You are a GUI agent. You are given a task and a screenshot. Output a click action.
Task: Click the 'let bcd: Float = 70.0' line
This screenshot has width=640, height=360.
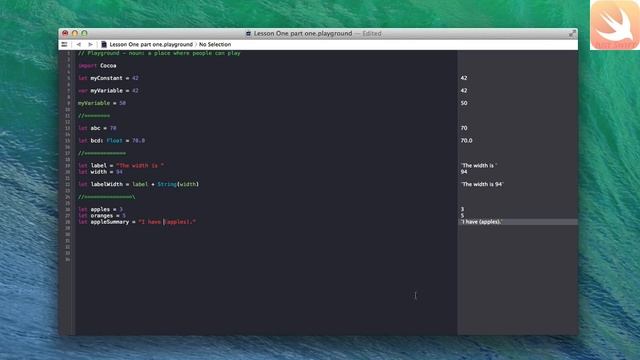[111, 140]
